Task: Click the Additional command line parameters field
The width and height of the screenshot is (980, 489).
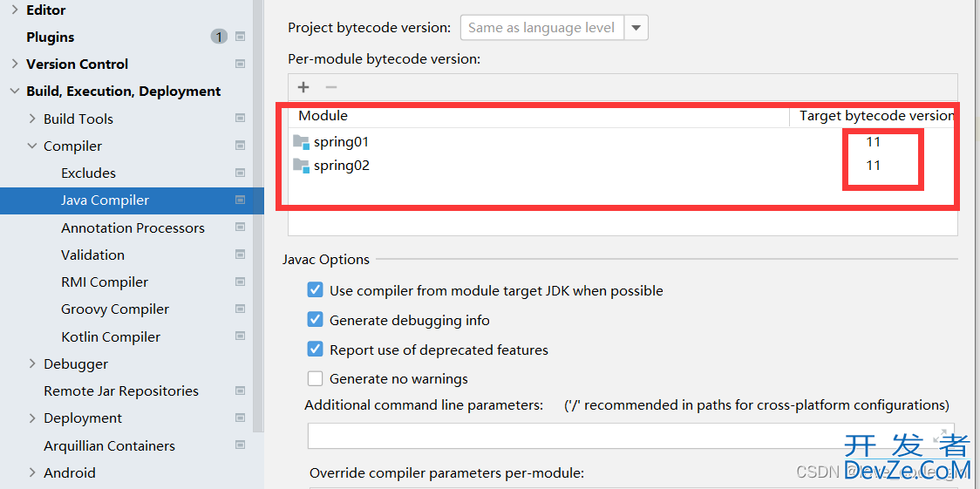Action: click(630, 436)
